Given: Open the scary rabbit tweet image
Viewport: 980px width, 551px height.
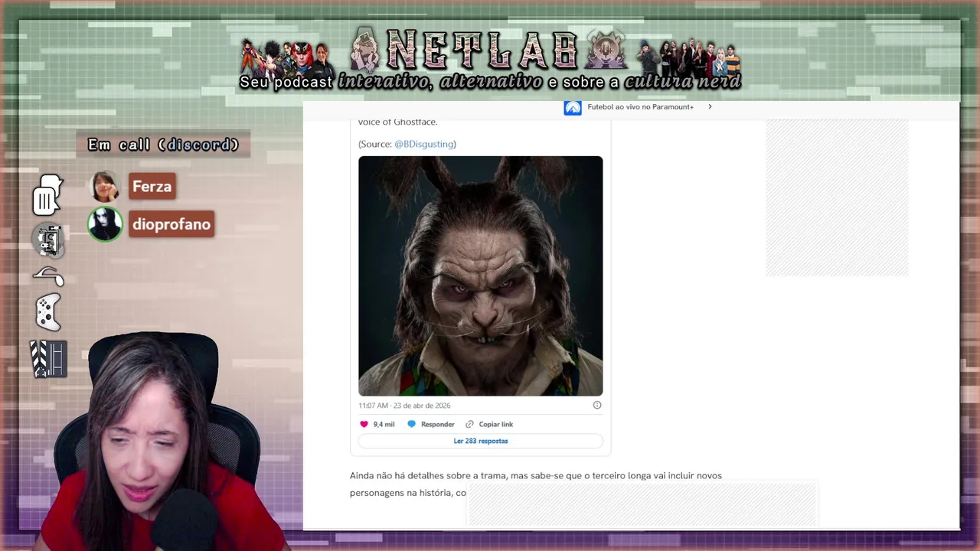Looking at the screenshot, I should [x=481, y=275].
